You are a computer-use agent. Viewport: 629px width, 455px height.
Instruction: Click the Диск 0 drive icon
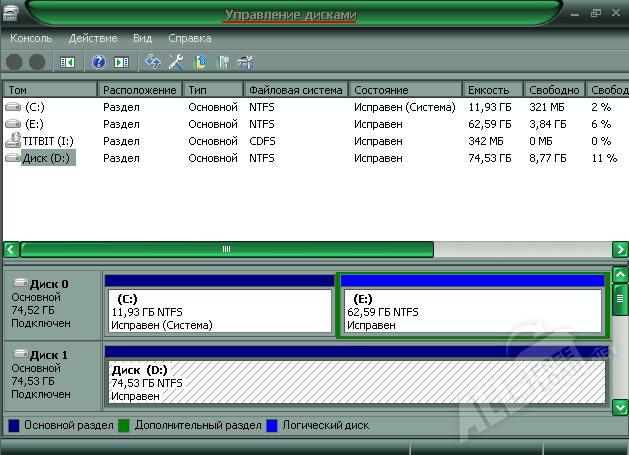pos(19,284)
